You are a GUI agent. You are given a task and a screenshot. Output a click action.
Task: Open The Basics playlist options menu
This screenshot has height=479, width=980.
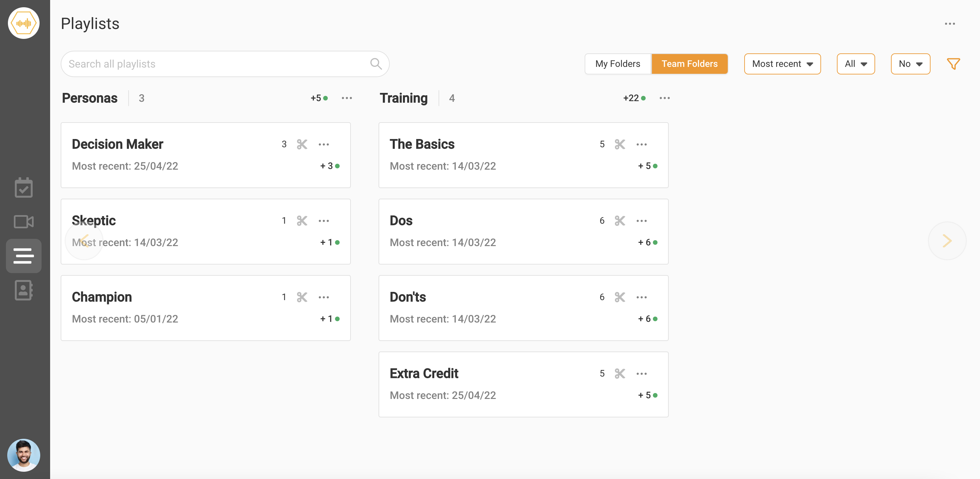coord(641,144)
